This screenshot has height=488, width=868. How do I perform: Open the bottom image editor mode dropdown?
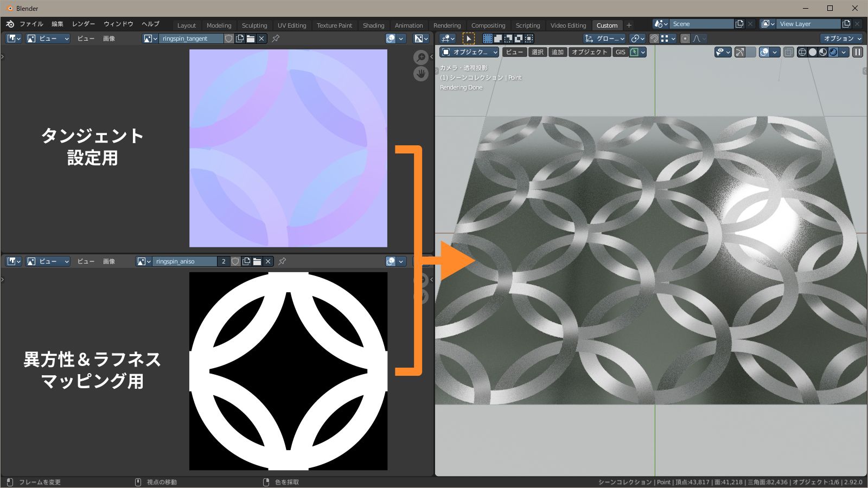coord(48,261)
